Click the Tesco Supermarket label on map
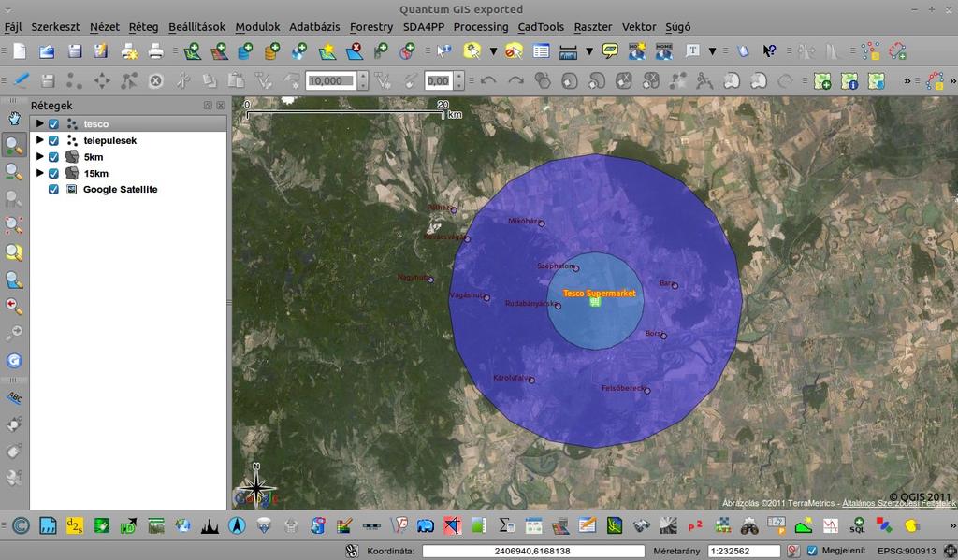Image resolution: width=958 pixels, height=560 pixels. 599,294
